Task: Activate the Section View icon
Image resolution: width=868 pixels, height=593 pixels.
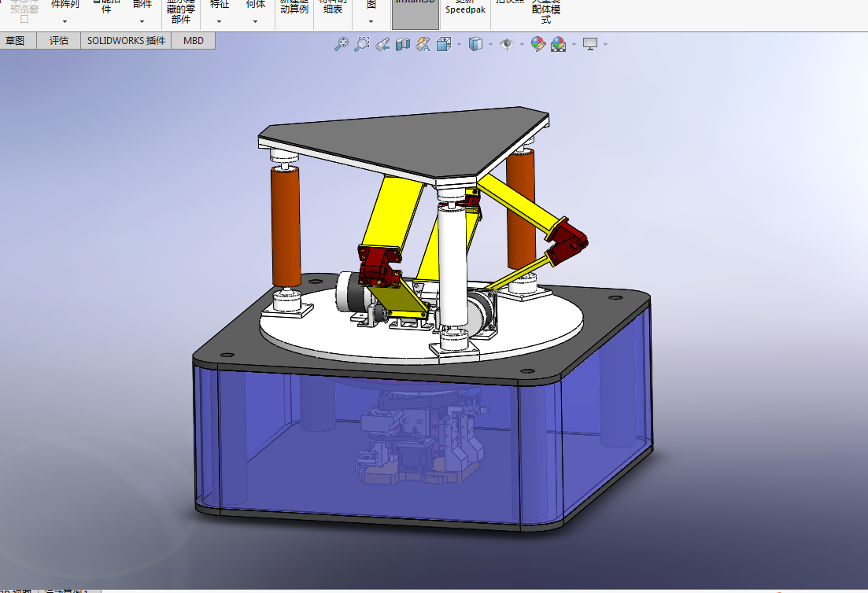Action: click(x=403, y=44)
